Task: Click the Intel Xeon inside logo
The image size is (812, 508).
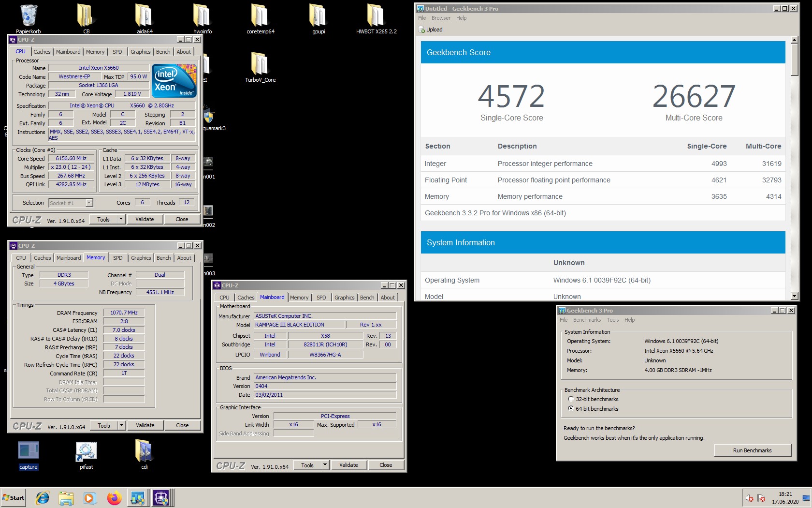Action: pyautogui.click(x=174, y=81)
